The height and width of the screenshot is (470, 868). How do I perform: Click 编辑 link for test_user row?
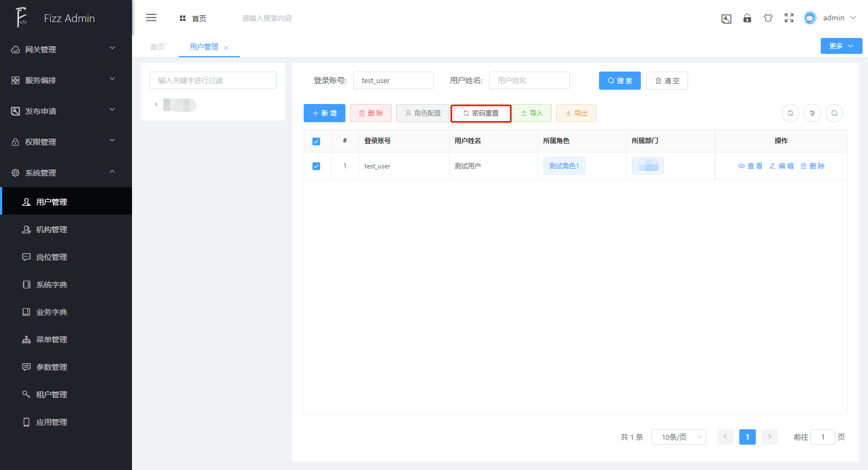(782, 166)
